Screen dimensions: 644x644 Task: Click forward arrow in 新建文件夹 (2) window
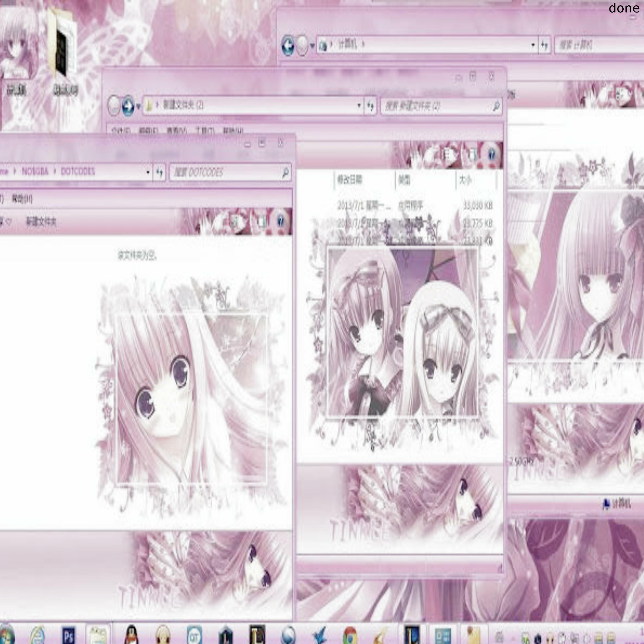point(128,106)
